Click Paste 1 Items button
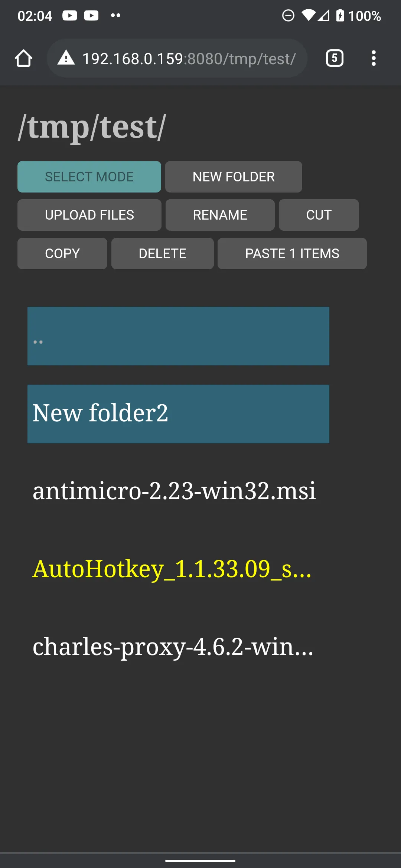This screenshot has height=868, width=401. (292, 254)
